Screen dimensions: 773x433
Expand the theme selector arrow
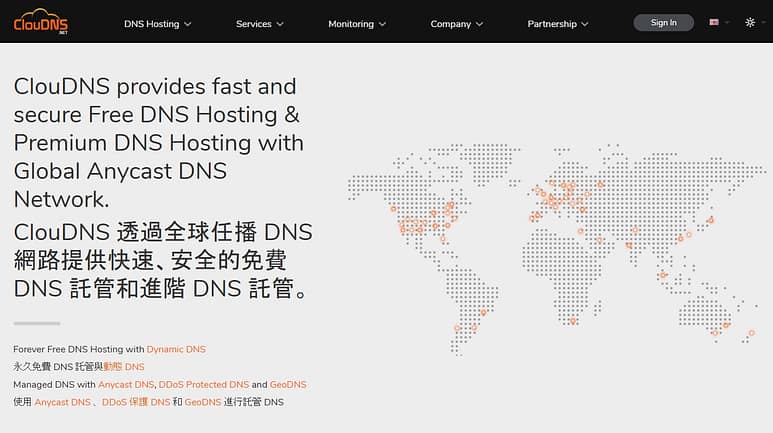[x=764, y=22]
